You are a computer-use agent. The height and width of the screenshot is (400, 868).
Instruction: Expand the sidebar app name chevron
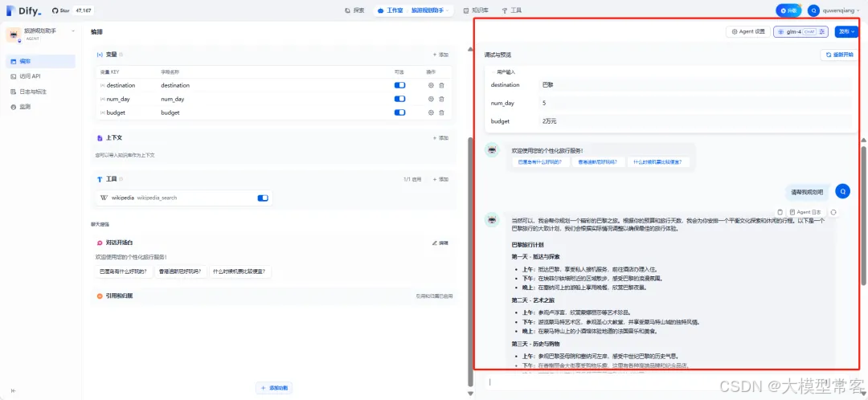point(73,31)
